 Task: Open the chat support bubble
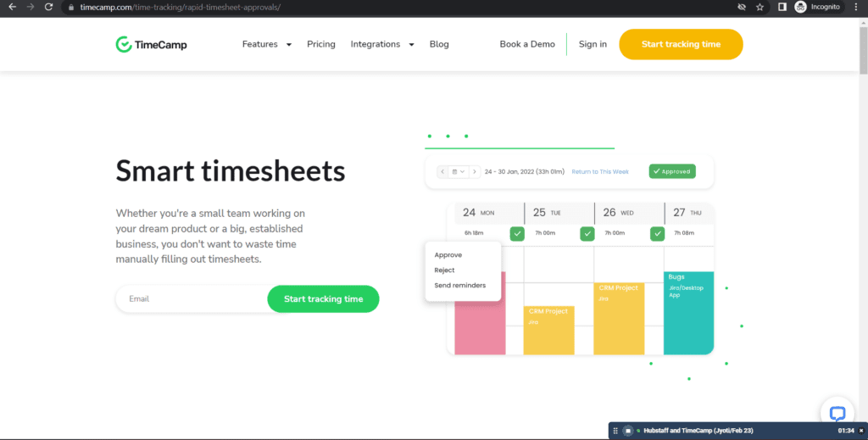pyautogui.click(x=837, y=413)
